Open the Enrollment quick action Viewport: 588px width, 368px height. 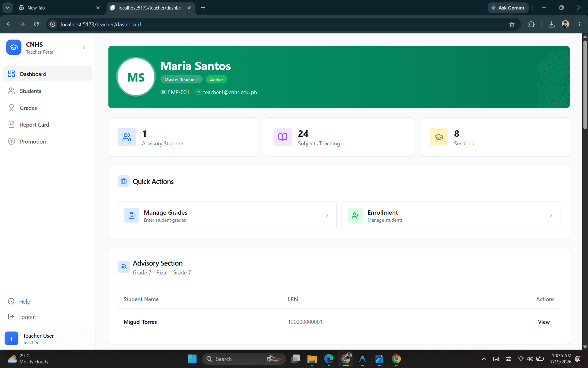click(451, 215)
